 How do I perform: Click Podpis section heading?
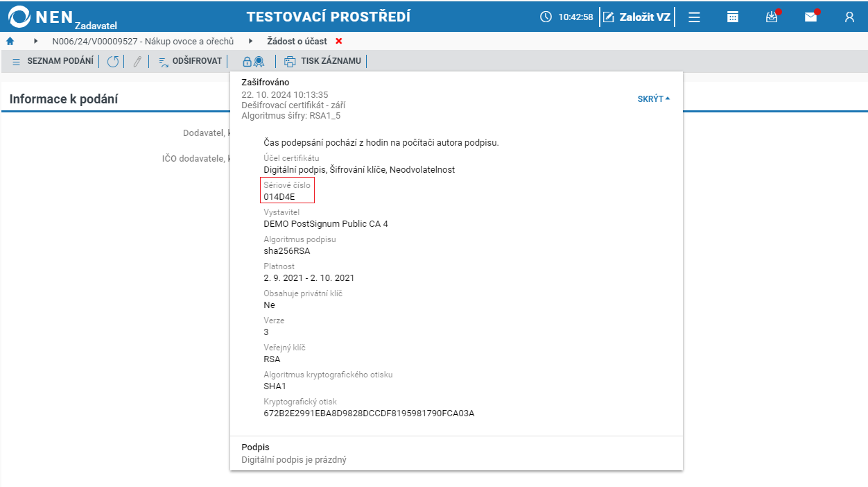click(x=255, y=447)
